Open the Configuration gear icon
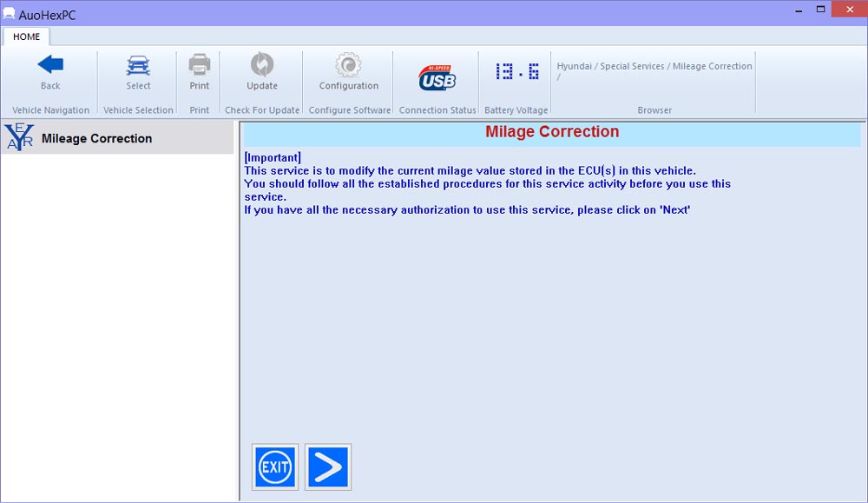 348,66
